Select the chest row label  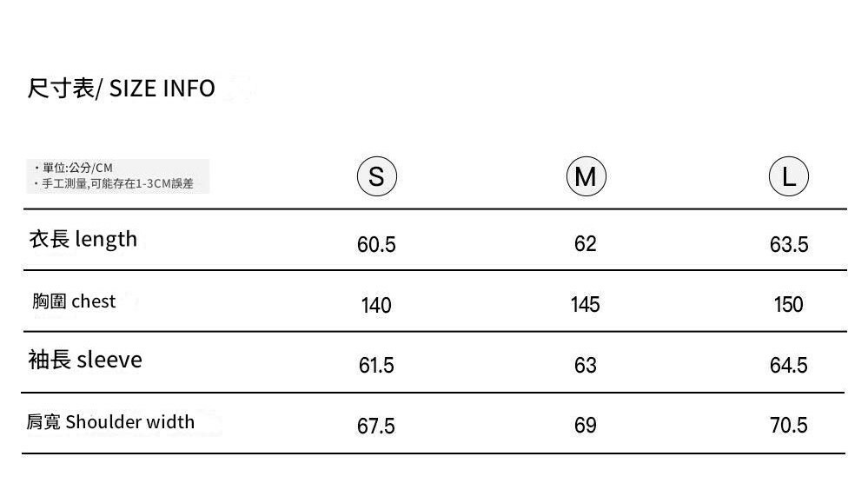click(x=72, y=301)
